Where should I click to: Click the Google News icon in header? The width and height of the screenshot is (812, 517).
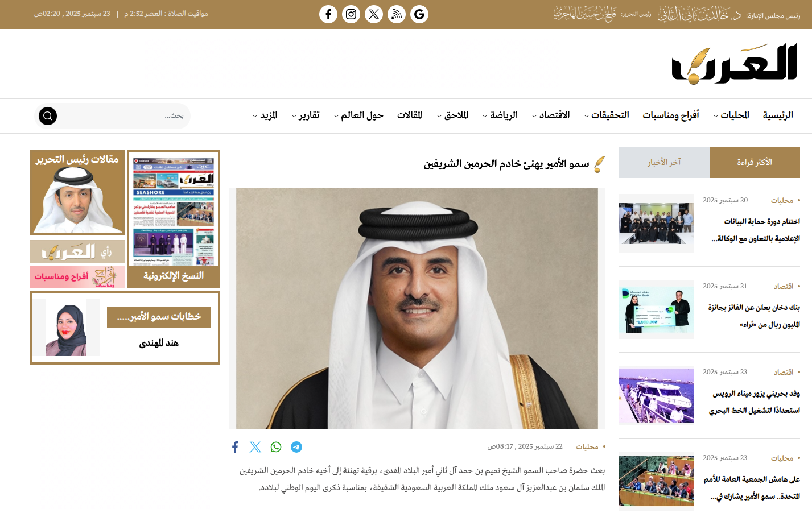tap(419, 14)
